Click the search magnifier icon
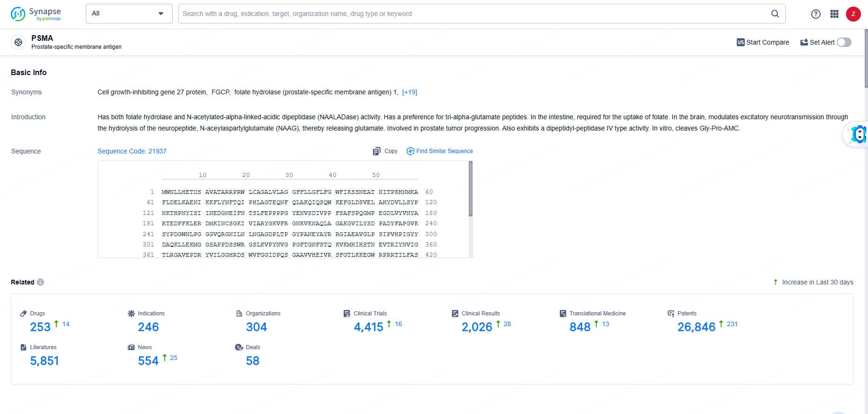 [775, 14]
